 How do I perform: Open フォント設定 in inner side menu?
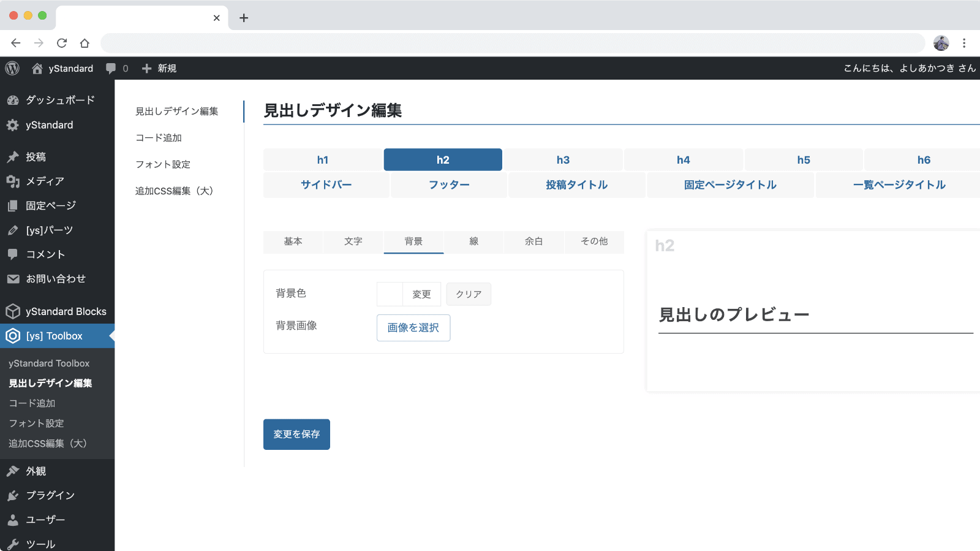163,164
